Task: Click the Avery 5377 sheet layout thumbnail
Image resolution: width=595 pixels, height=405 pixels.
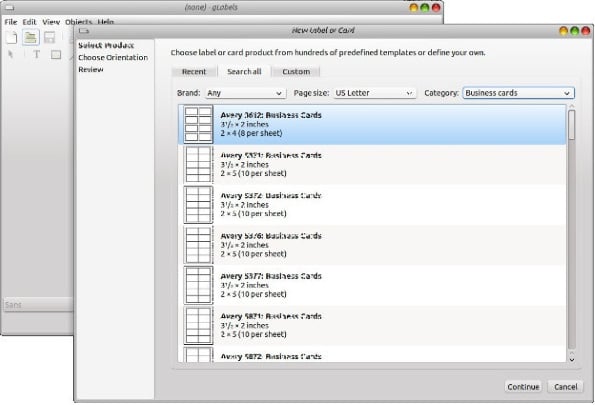Action: click(198, 285)
